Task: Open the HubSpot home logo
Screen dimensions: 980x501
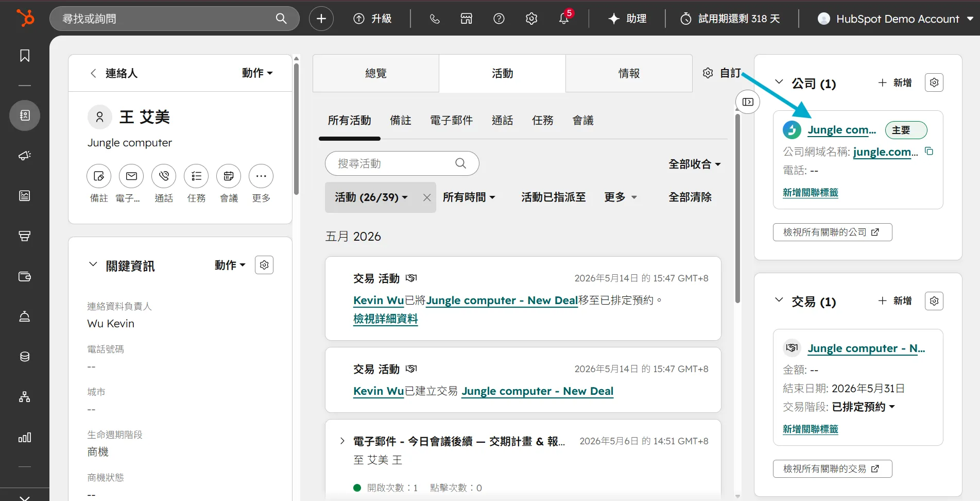Action: (25, 18)
